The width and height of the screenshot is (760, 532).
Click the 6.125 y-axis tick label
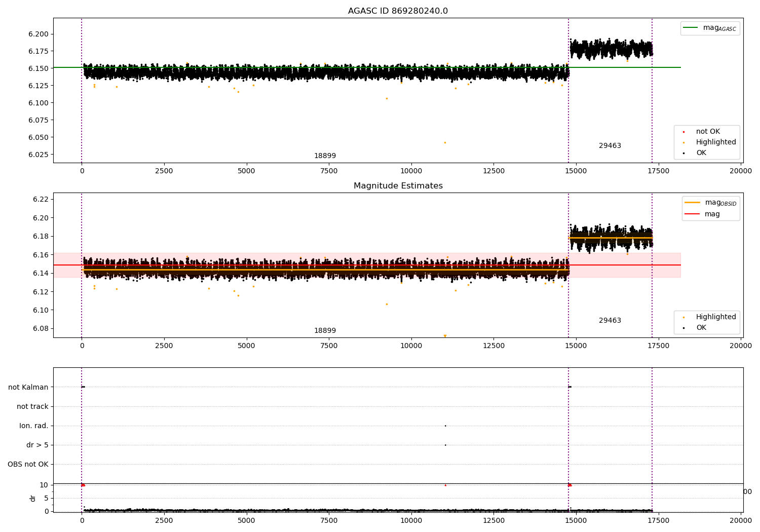click(x=39, y=86)
